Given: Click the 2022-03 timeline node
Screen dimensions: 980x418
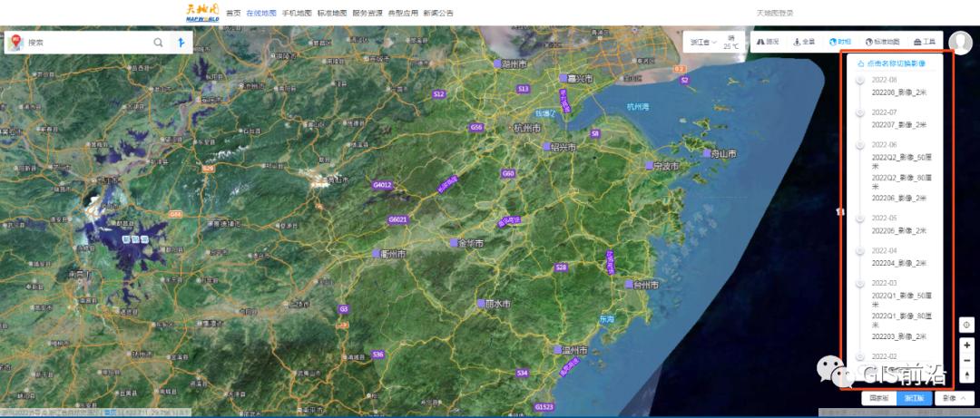Looking at the screenshot, I should (x=860, y=283).
